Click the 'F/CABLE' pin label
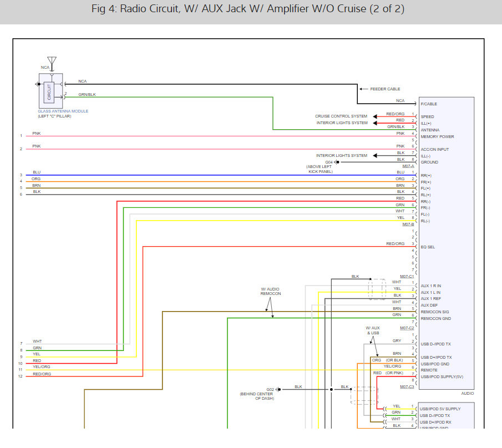Image resolution: width=502 pixels, height=448 pixels. click(x=429, y=104)
